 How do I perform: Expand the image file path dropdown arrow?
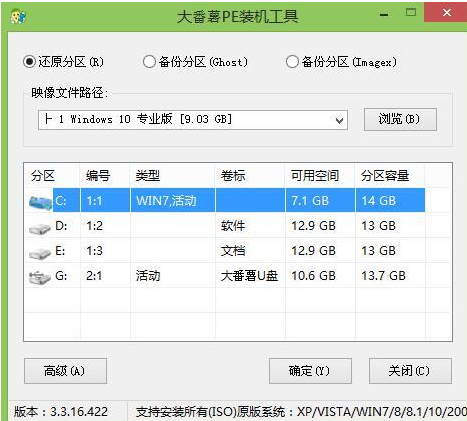[x=339, y=120]
